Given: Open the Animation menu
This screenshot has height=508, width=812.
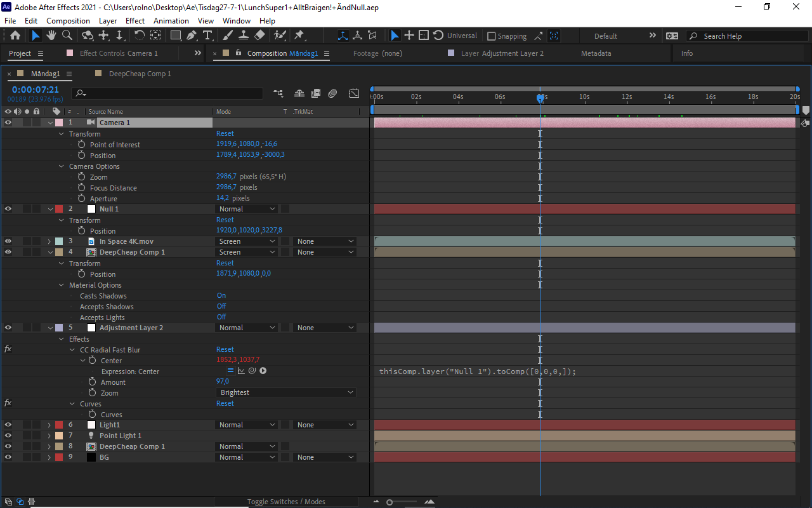Looking at the screenshot, I should [x=171, y=21].
